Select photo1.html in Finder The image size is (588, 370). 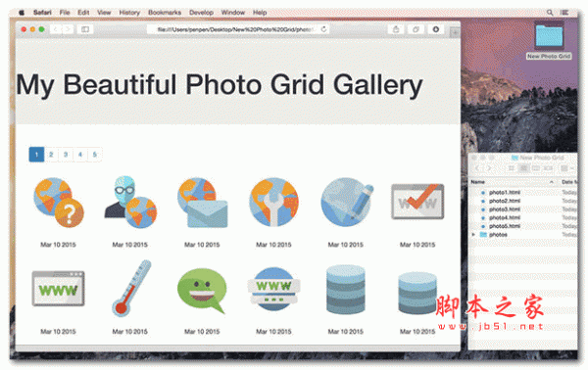pos(505,192)
